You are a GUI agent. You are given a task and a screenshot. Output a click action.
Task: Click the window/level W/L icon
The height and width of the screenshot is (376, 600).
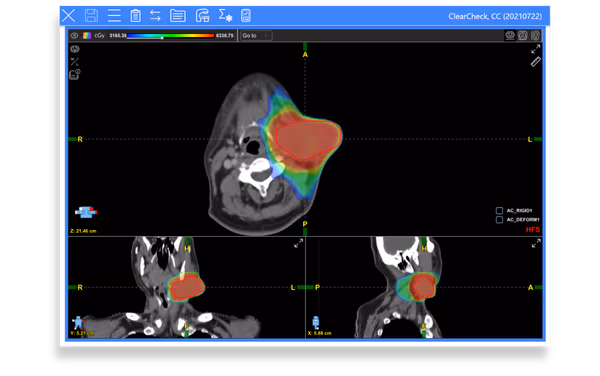(75, 61)
